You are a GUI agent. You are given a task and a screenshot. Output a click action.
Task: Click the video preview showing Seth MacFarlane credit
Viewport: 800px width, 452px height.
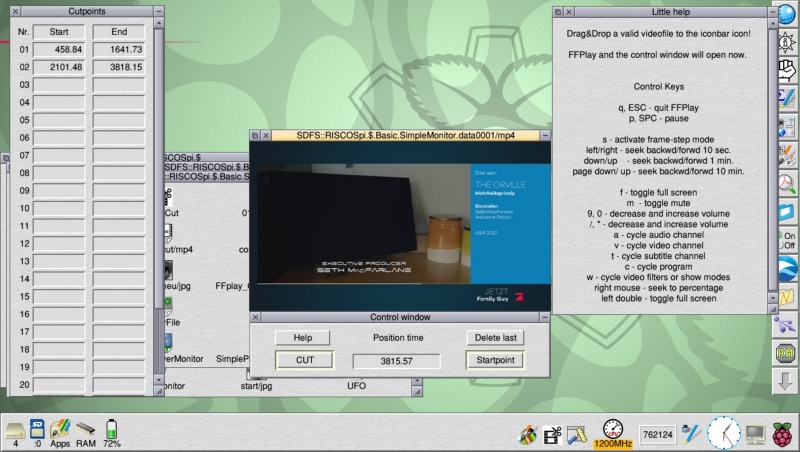point(400,225)
